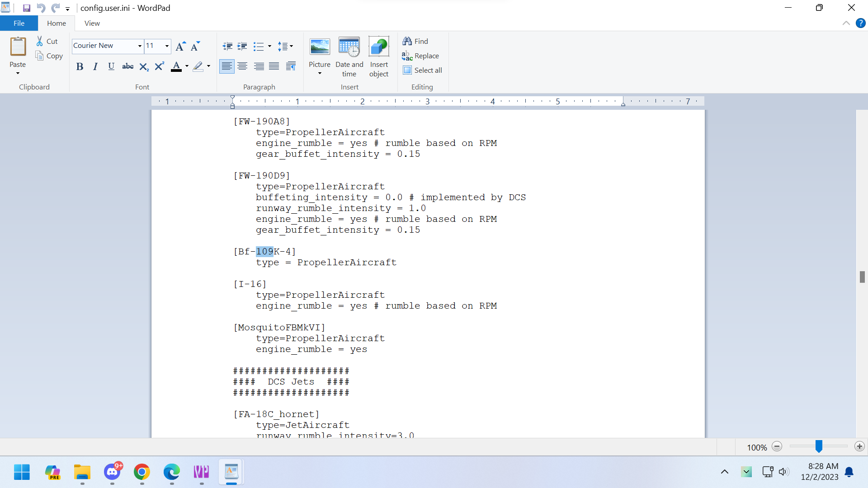Viewport: 868px width, 488px height.
Task: Click the Decrease indent icon
Action: point(227,46)
